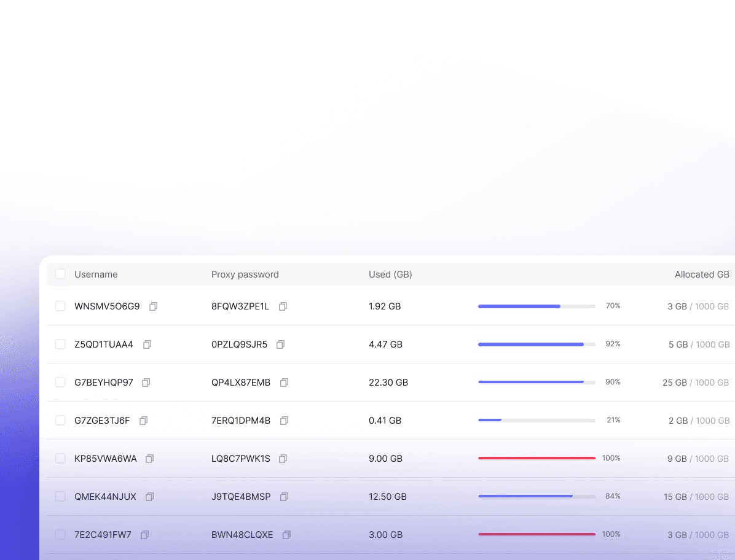This screenshot has width=735, height=560.
Task: Click username text 7E2C491FW7
Action: pos(103,535)
